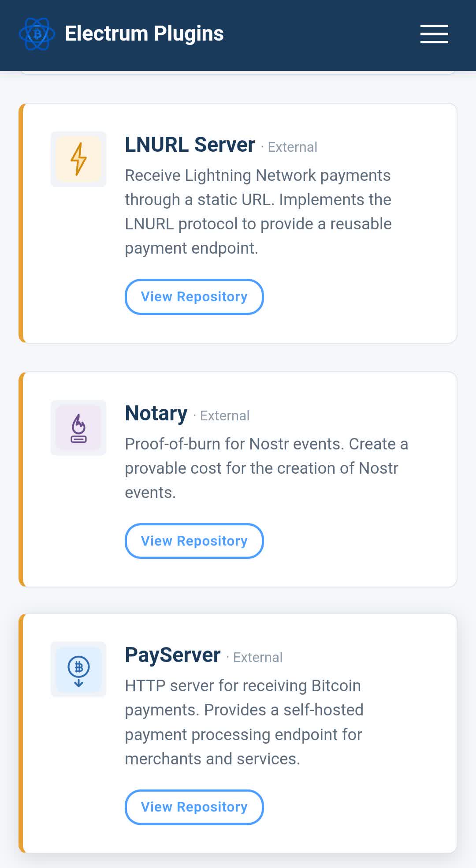Click the External tag beside PayServer
The image size is (476, 868).
click(x=258, y=658)
